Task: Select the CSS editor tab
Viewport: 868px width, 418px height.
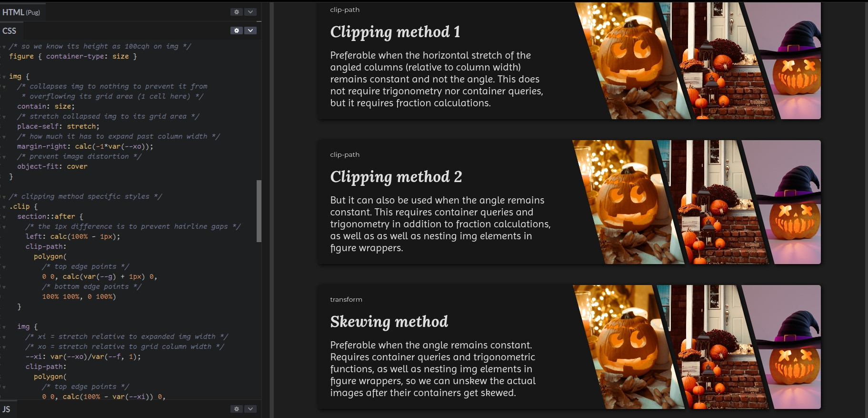Action: [x=10, y=31]
